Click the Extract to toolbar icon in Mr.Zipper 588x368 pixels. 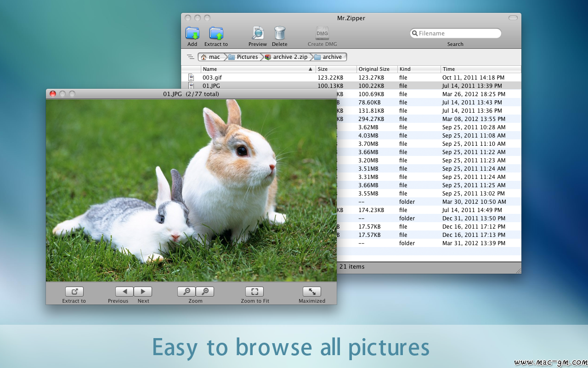click(x=216, y=33)
